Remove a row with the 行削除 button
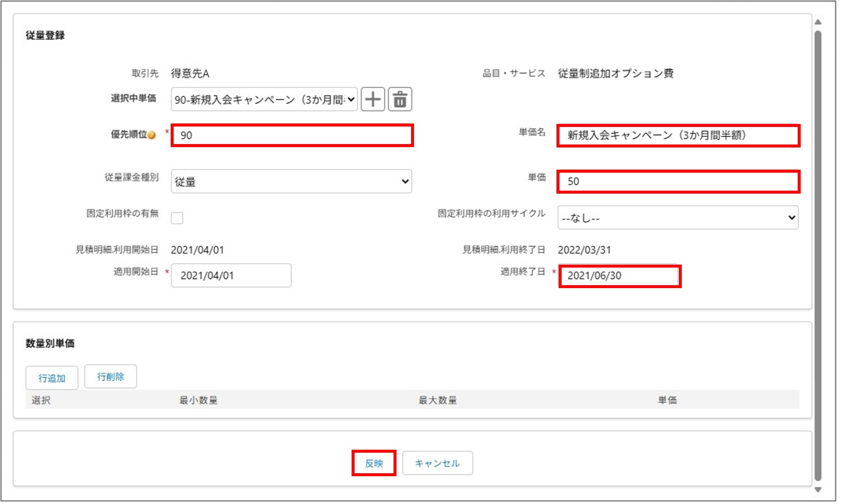This screenshot has height=504, width=867. (111, 376)
